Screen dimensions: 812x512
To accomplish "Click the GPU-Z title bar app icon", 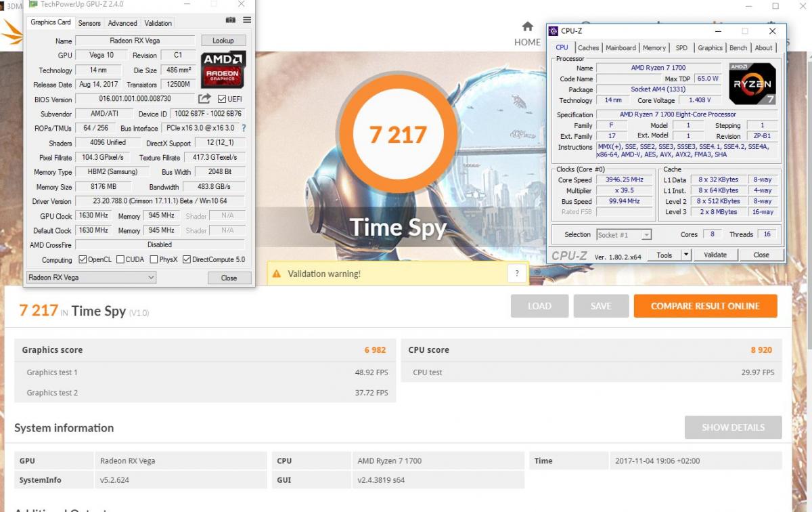I will [x=33, y=4].
